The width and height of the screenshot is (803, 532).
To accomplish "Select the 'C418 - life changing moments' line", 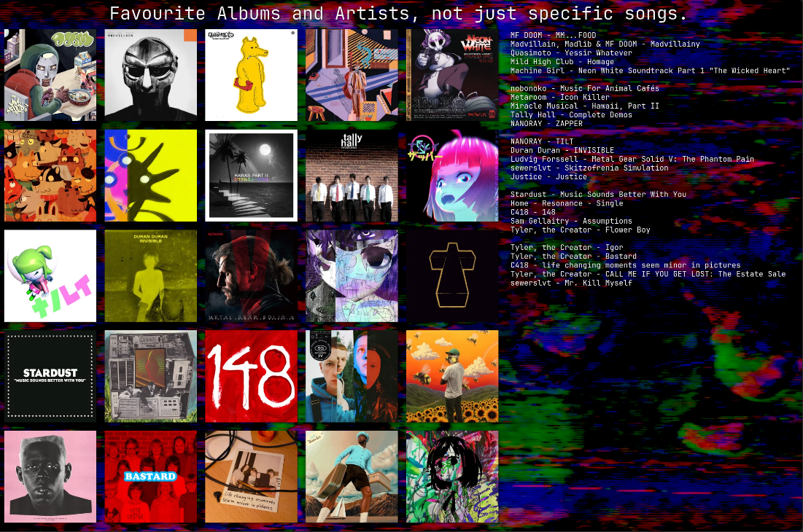I will pyautogui.click(x=625, y=265).
